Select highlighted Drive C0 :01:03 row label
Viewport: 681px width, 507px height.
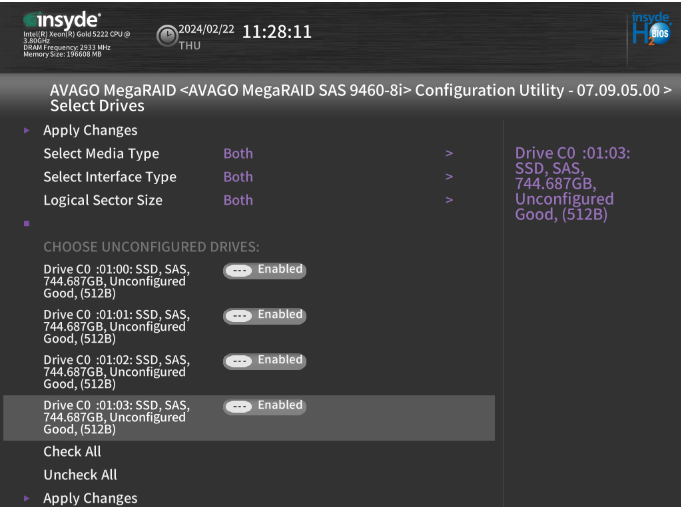116,417
